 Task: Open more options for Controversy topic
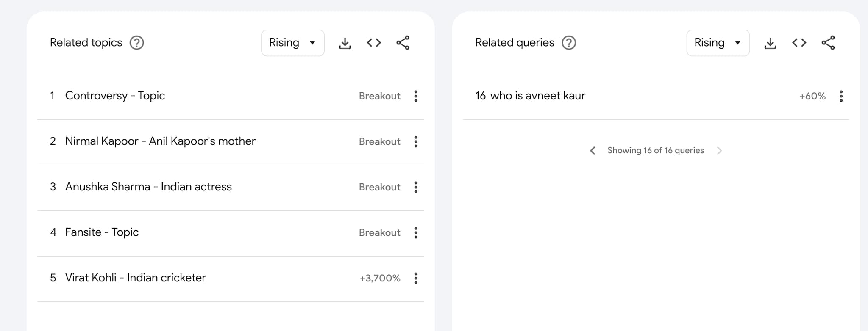coord(416,96)
